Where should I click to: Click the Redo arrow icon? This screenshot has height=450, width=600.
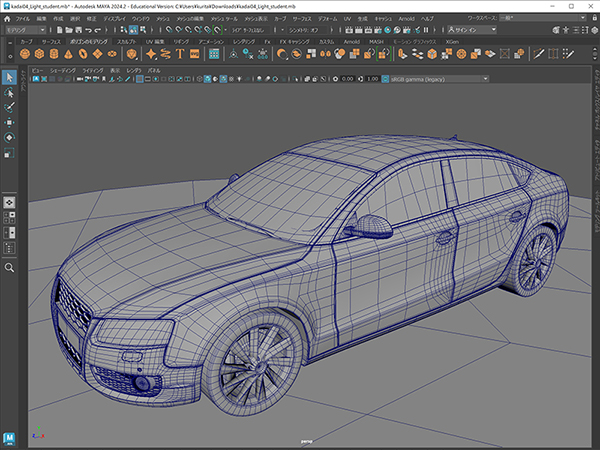(98, 30)
